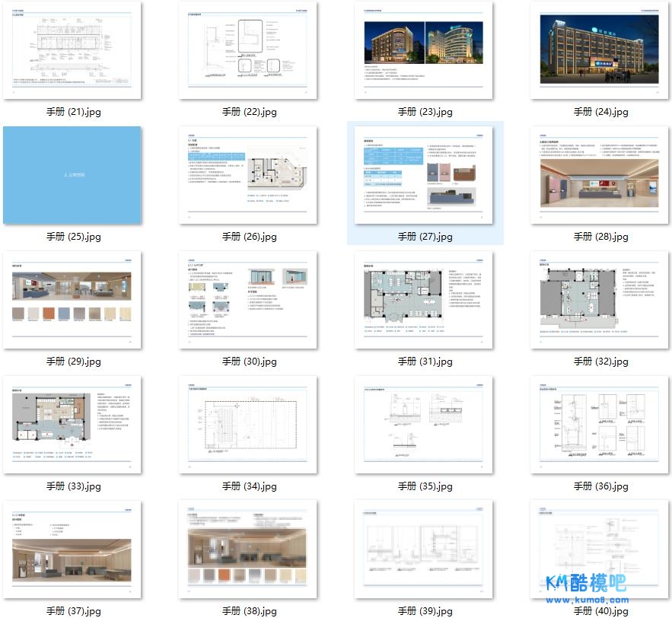Screen dimensions: 672x618
Task: Select the 手册 (26).jpg floor plan thumbnail
Action: point(249,175)
